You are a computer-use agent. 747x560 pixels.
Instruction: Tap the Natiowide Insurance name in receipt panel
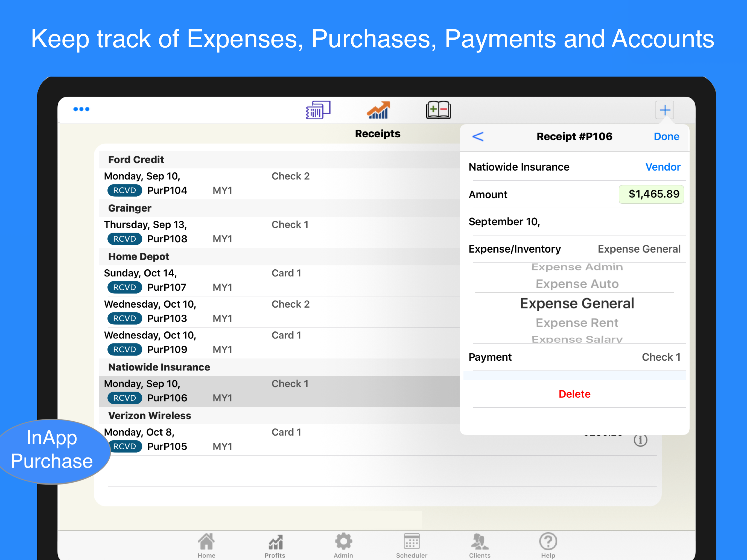tap(519, 167)
